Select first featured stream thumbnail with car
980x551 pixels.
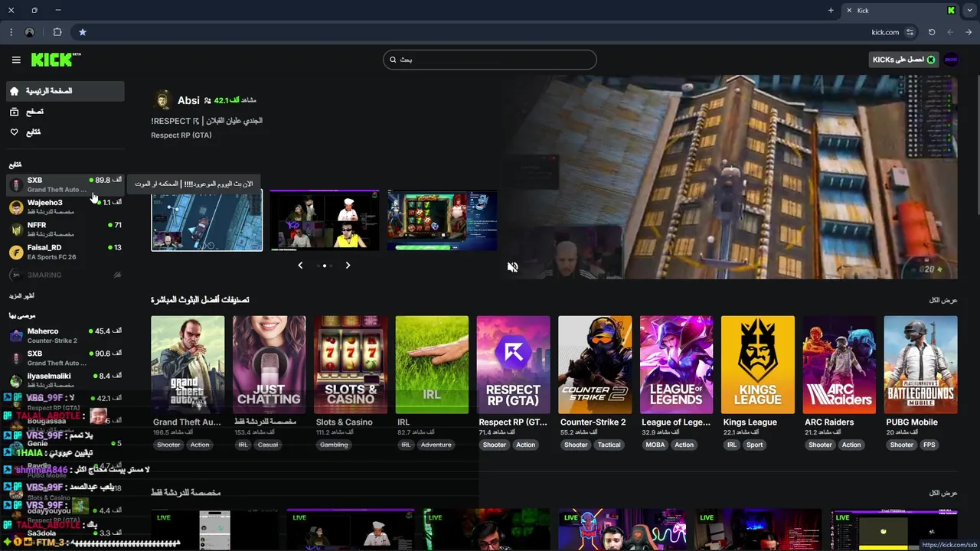[207, 220]
